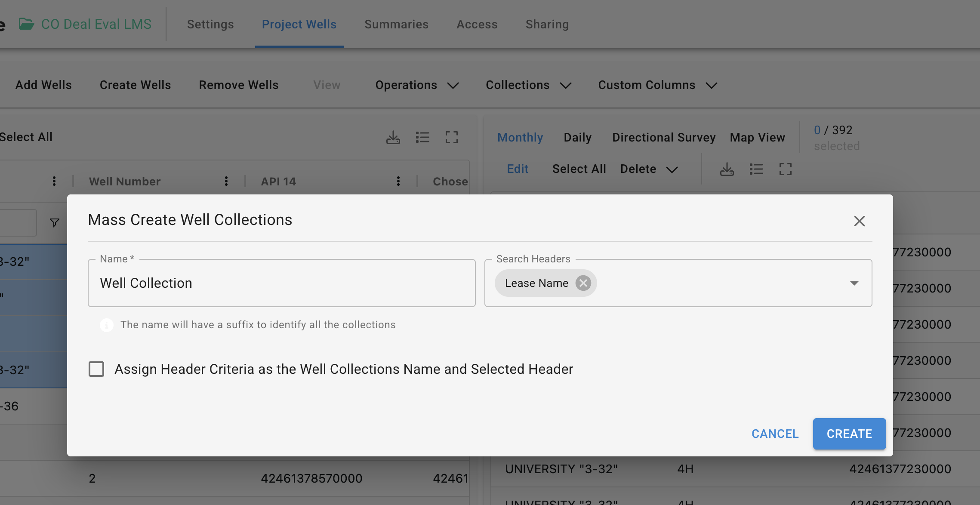This screenshot has width=980, height=505.
Task: Remove the Lease Name chip
Action: 583,283
